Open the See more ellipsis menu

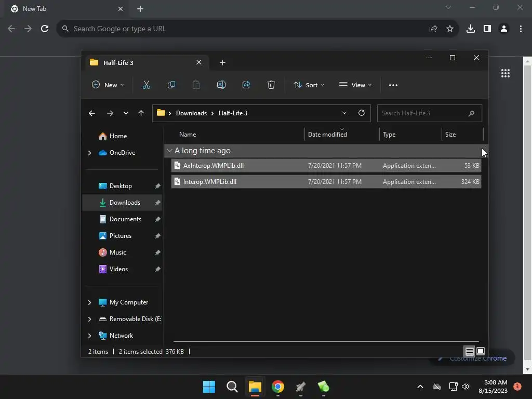pos(393,85)
